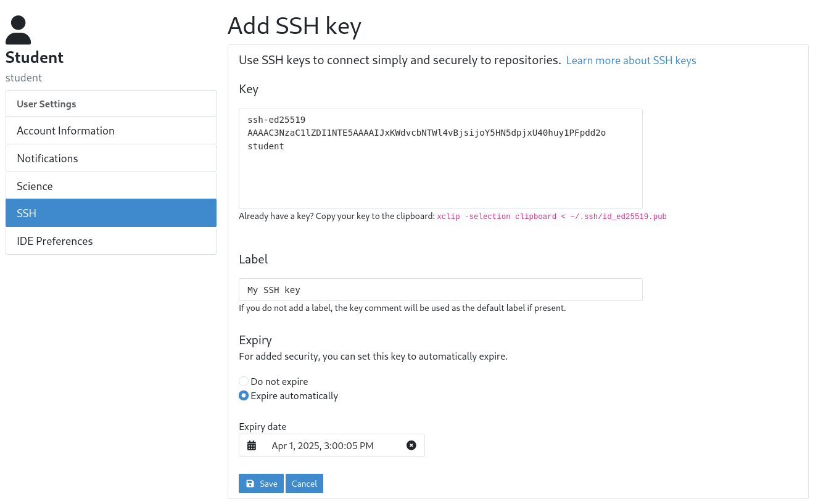This screenshot has width=826, height=504.
Task: Cancel adding the SSH key
Action: (304, 483)
